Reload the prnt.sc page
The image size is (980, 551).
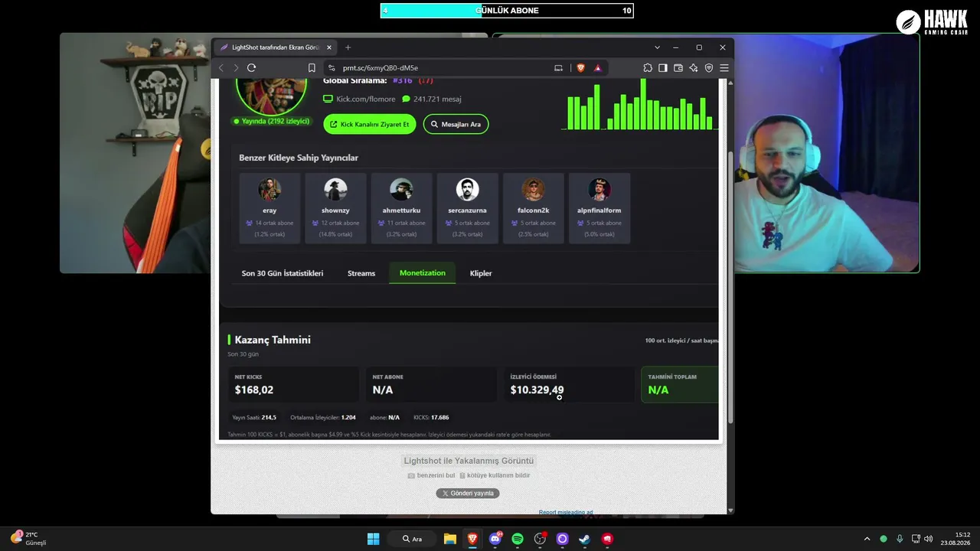pyautogui.click(x=251, y=68)
